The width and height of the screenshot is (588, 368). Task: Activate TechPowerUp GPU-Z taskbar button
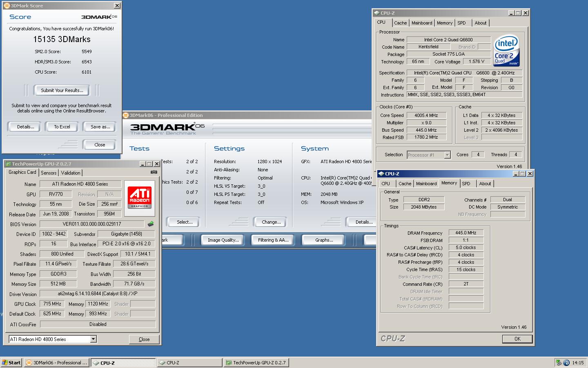pyautogui.click(x=256, y=363)
